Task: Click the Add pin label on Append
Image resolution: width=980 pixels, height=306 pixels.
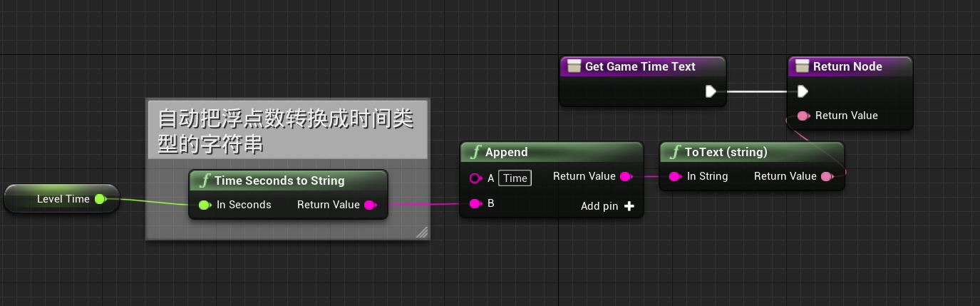Action: point(599,206)
